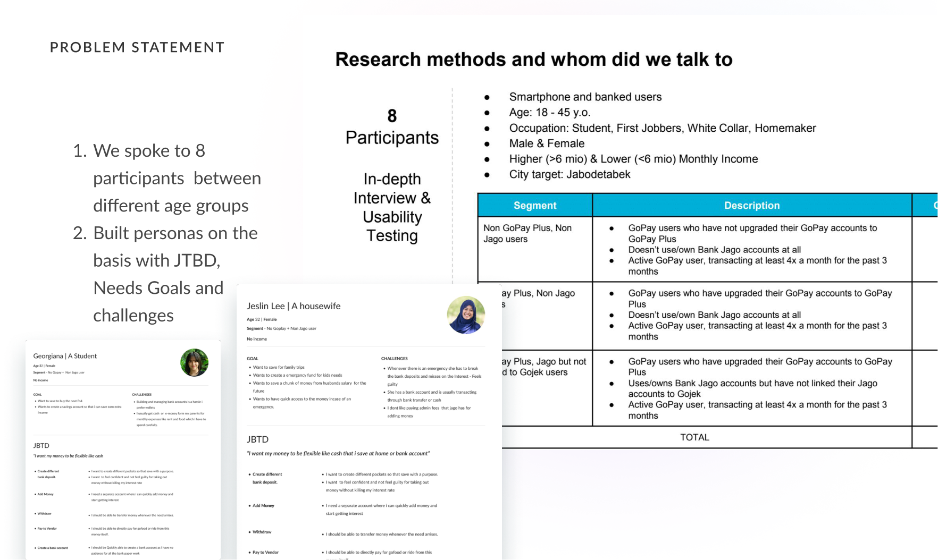This screenshot has height=560, width=938.
Task: Click 'Pay to Vendor' in Georgiana's card
Action: (47, 529)
